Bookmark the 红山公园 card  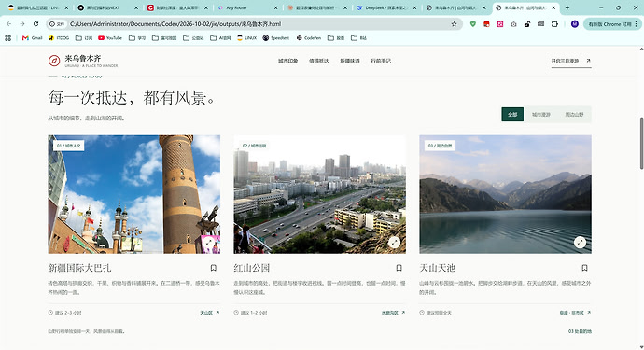pyautogui.click(x=399, y=268)
